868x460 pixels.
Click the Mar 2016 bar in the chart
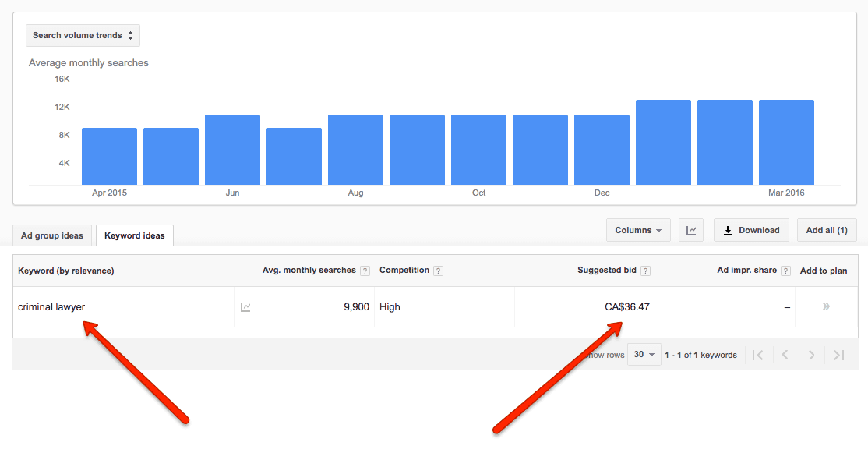pyautogui.click(x=787, y=143)
